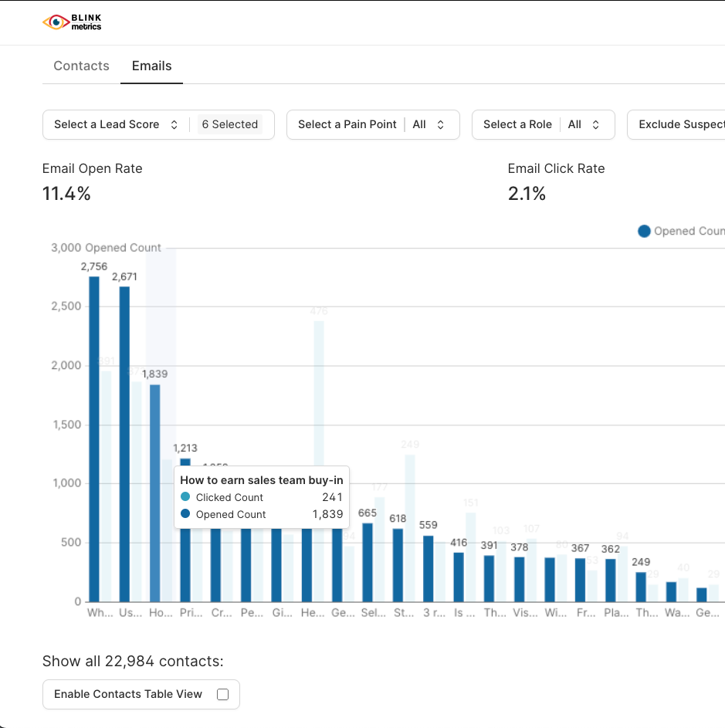
Task: Click the Email Click Rate 2.1% value
Action: 527,194
